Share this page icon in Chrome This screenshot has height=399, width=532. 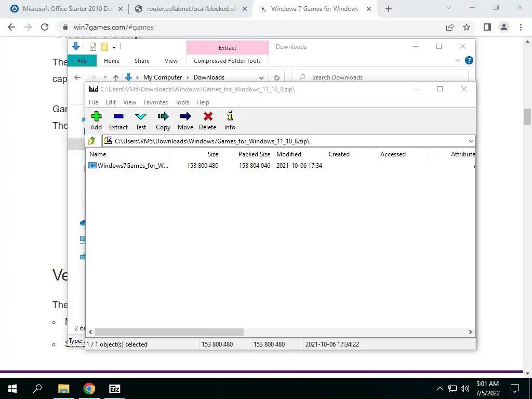[450, 27]
